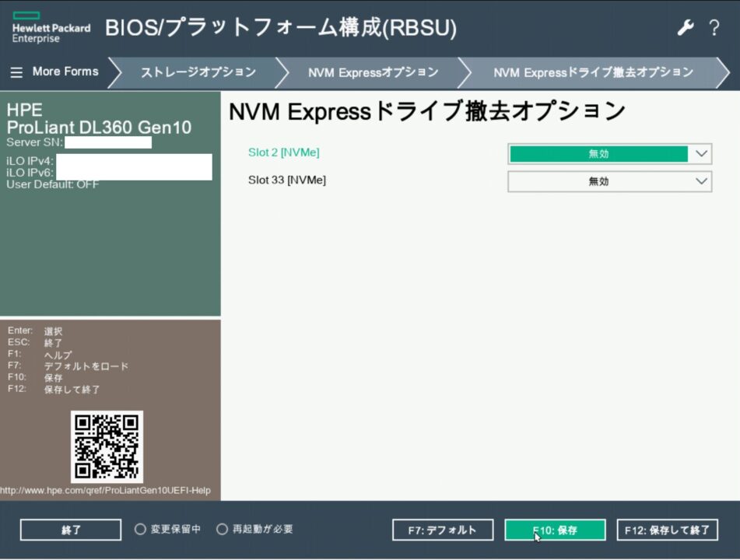Open the Slot 2 [NVMe] dropdown
Viewport: 740px width, 560px height.
[609, 154]
